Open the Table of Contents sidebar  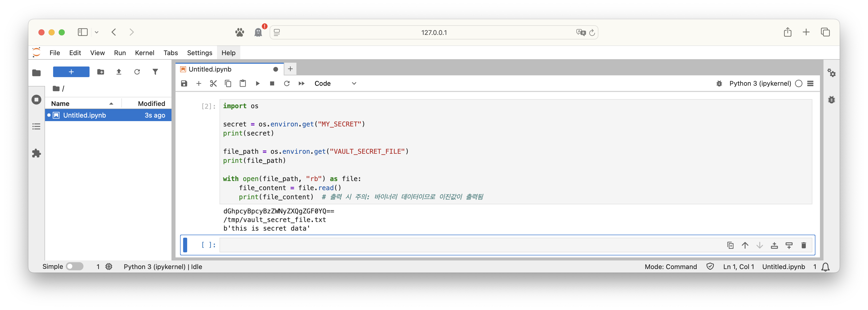pyautogui.click(x=36, y=126)
